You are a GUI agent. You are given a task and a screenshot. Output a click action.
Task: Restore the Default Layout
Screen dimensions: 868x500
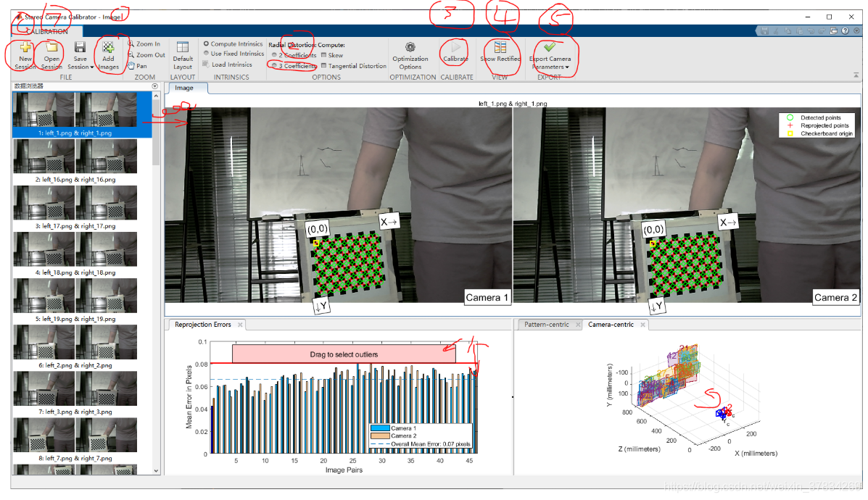click(182, 55)
